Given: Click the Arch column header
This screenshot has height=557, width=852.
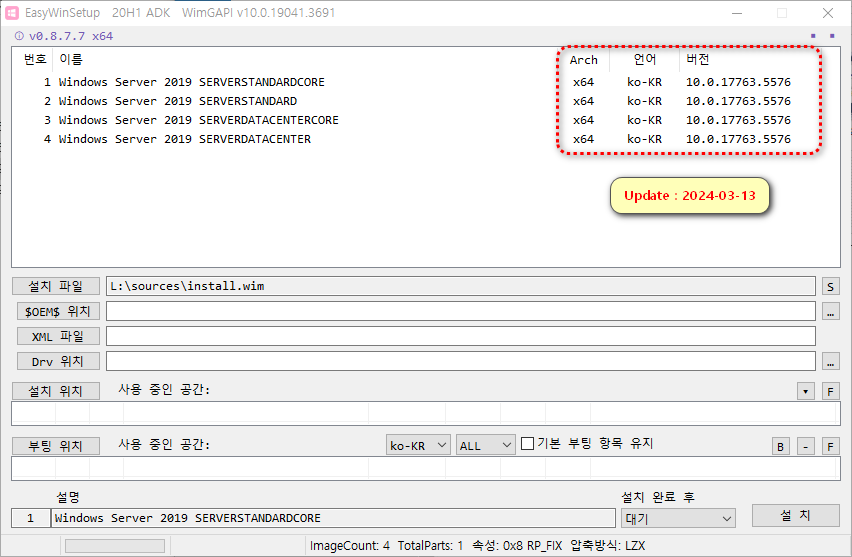Looking at the screenshot, I should 584,60.
